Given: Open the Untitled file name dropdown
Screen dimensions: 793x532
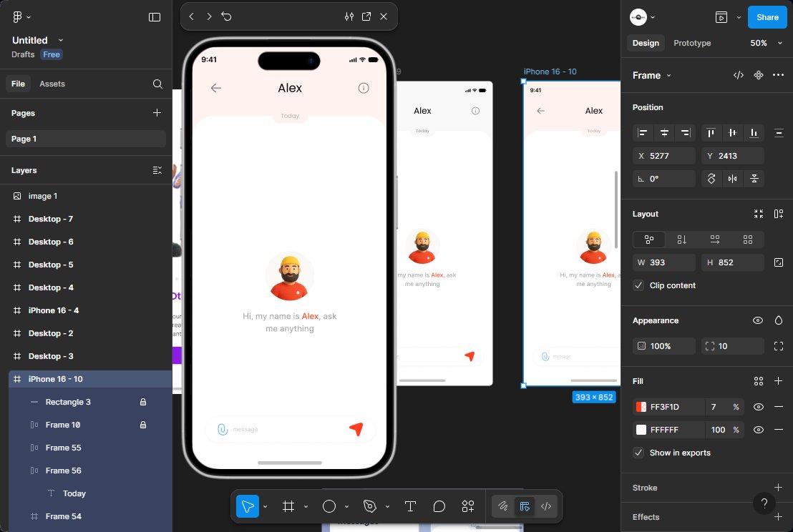Looking at the screenshot, I should [61, 40].
